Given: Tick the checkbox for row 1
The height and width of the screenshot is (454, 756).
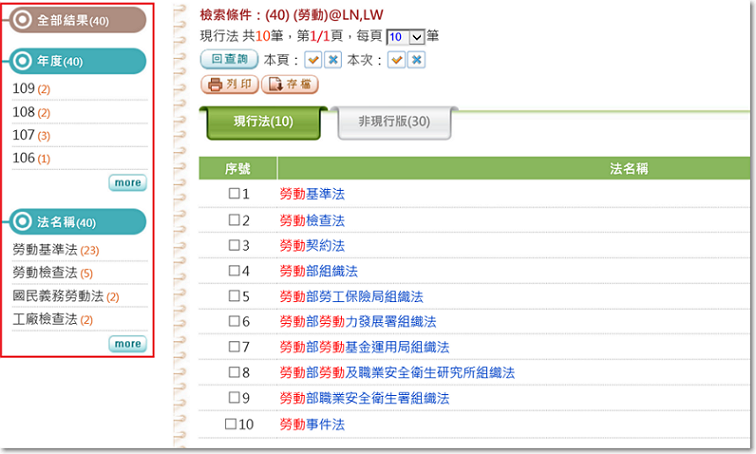Looking at the screenshot, I should pyautogui.click(x=234, y=193).
